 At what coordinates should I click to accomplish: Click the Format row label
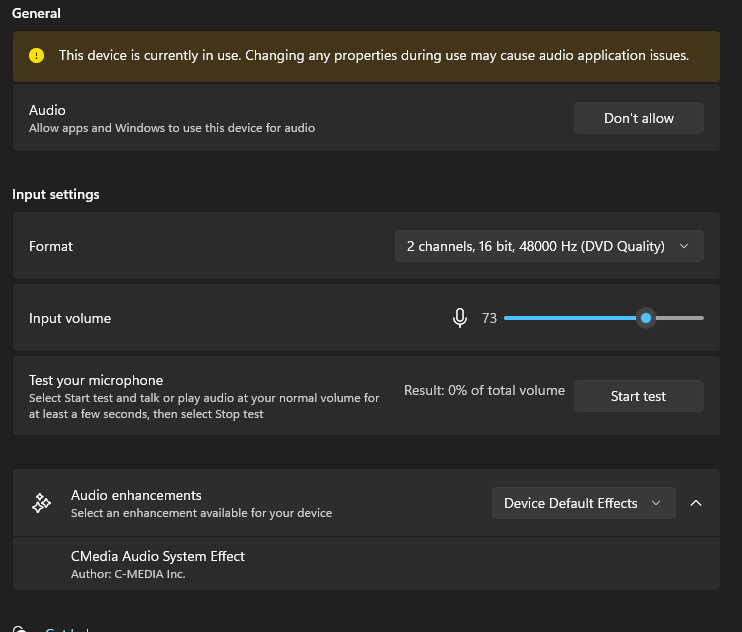pyautogui.click(x=51, y=246)
